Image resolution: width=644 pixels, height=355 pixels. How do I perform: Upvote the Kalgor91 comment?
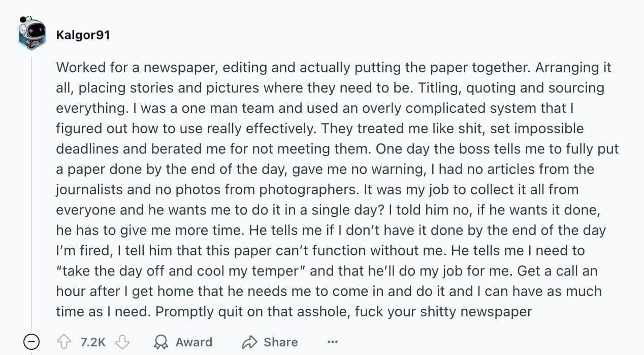click(65, 342)
